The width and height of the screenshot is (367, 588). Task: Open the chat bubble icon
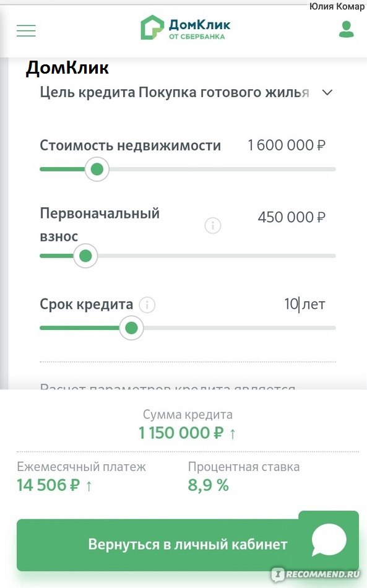click(329, 540)
